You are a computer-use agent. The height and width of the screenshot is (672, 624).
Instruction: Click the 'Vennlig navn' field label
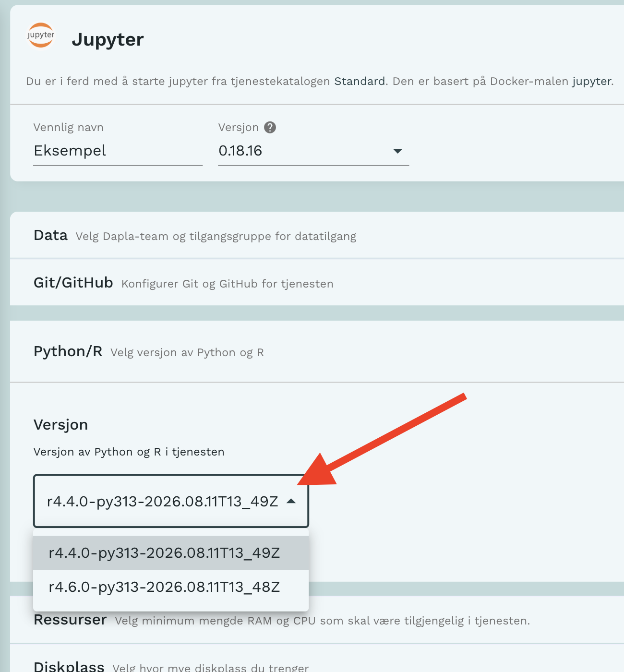click(x=69, y=127)
